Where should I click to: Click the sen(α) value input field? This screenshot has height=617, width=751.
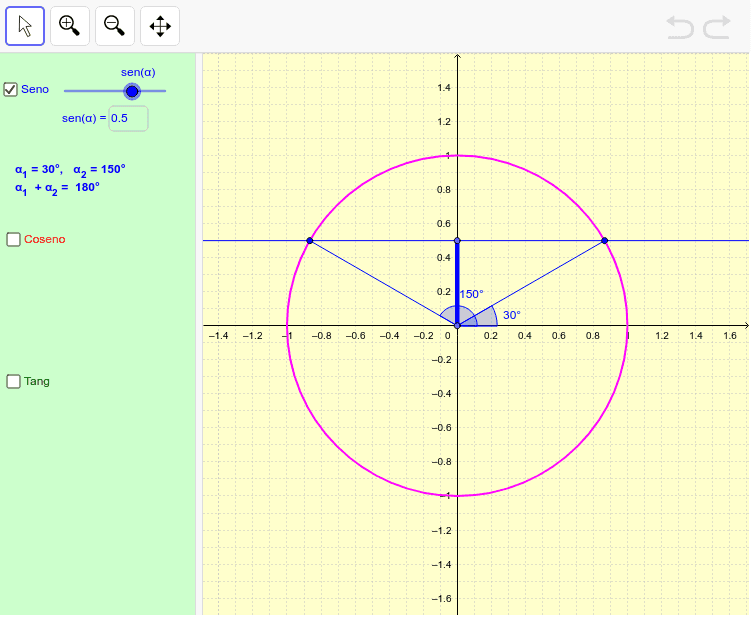(128, 118)
